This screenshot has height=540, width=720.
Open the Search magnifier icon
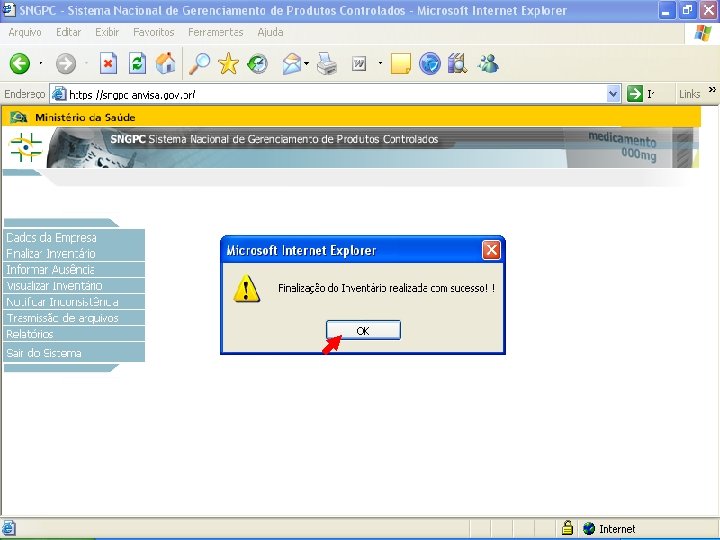(200, 63)
